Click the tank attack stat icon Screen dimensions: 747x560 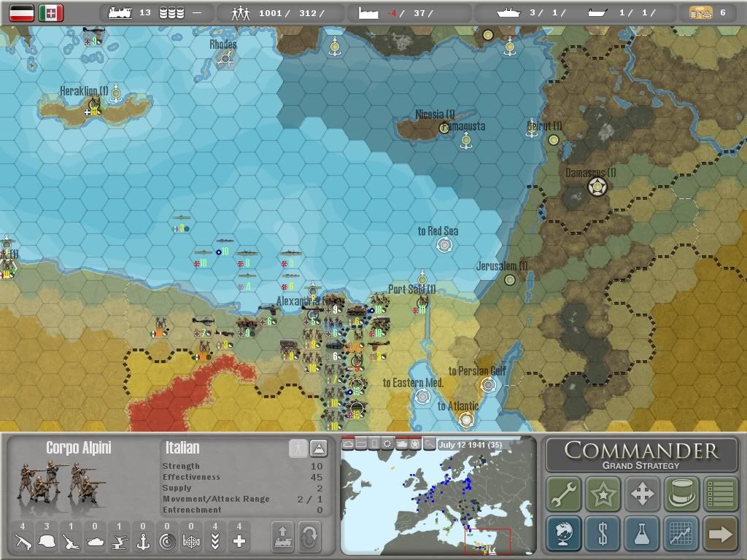(x=95, y=542)
